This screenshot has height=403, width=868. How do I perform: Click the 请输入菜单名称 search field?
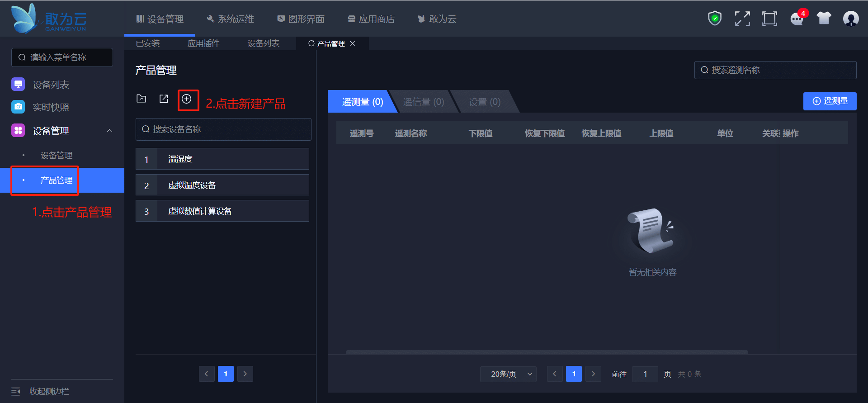62,57
